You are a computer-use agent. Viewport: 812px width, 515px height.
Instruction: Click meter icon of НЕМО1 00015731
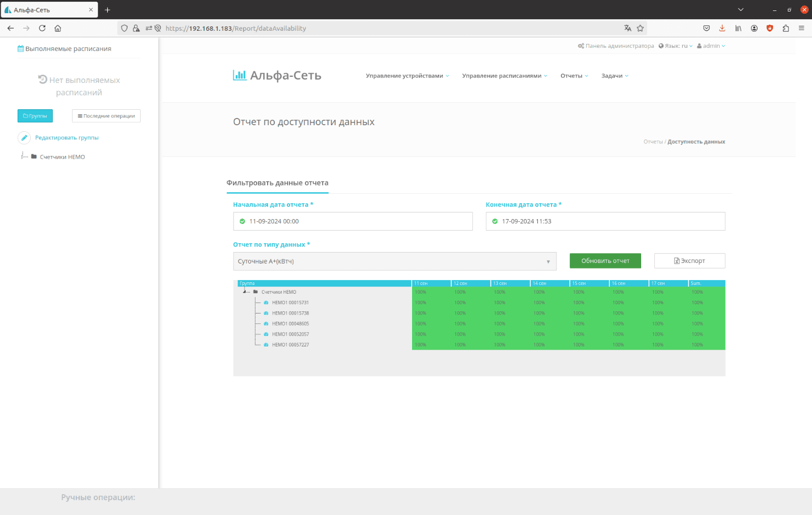(x=266, y=303)
